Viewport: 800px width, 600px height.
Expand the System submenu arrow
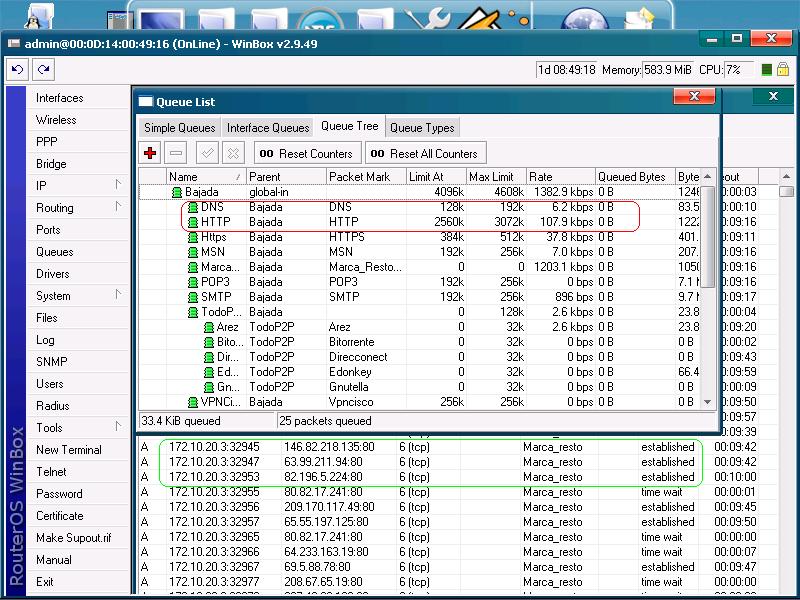118,294
